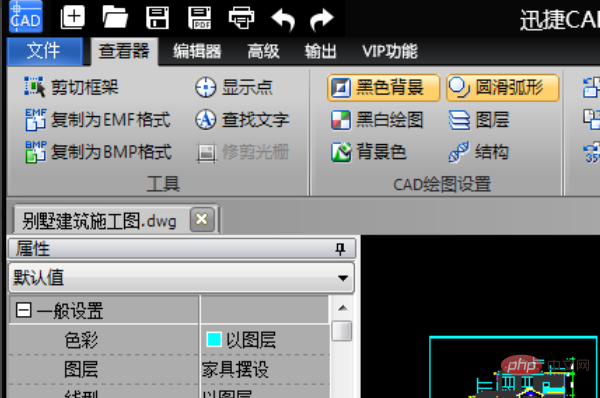Open a file with the folder icon
600x398 pixels.
[115, 18]
